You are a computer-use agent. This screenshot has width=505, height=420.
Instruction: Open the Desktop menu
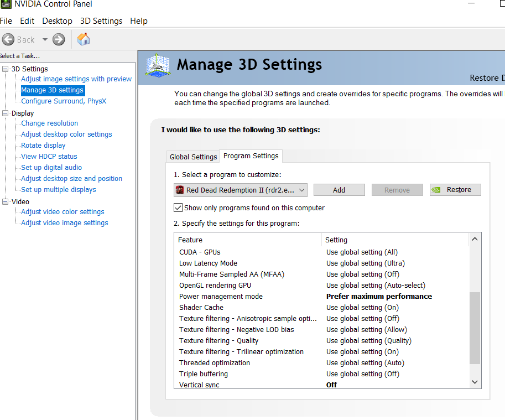point(57,21)
